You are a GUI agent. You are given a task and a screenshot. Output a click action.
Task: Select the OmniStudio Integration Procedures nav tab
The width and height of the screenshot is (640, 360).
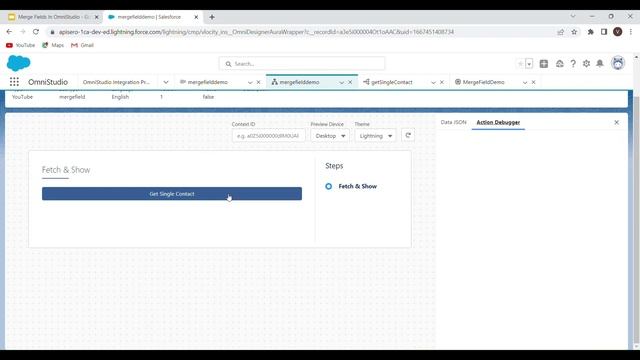coord(116,82)
